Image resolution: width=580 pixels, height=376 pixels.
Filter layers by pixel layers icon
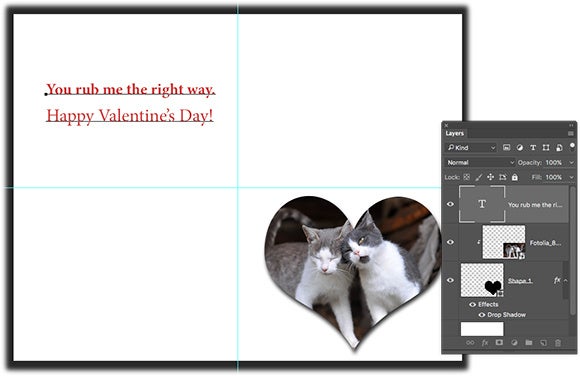coord(506,148)
